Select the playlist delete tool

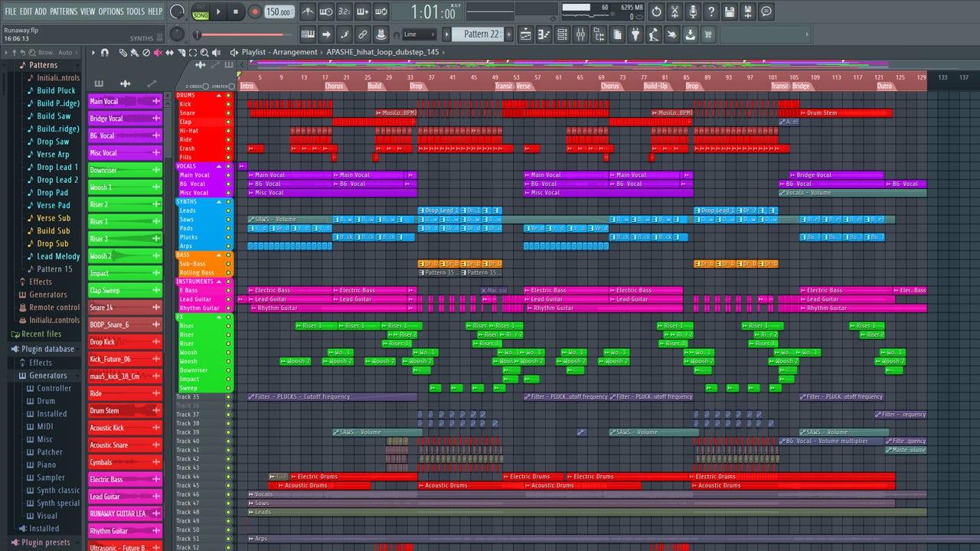pyautogui.click(x=146, y=53)
